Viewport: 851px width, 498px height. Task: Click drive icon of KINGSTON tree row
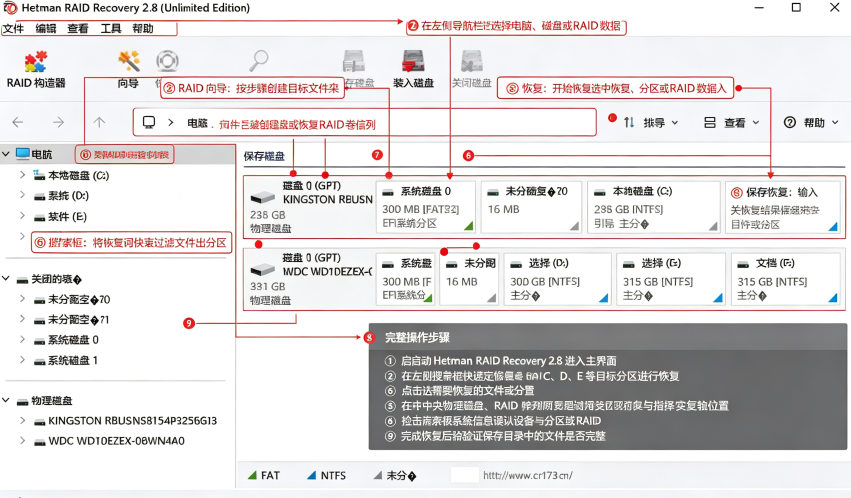pos(39,422)
